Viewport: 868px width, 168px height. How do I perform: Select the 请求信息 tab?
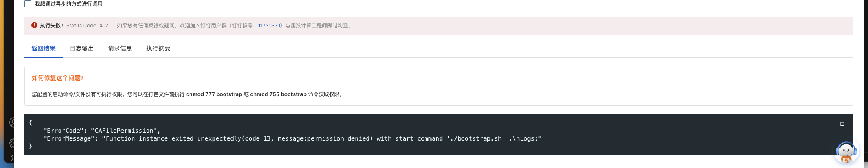(120, 48)
